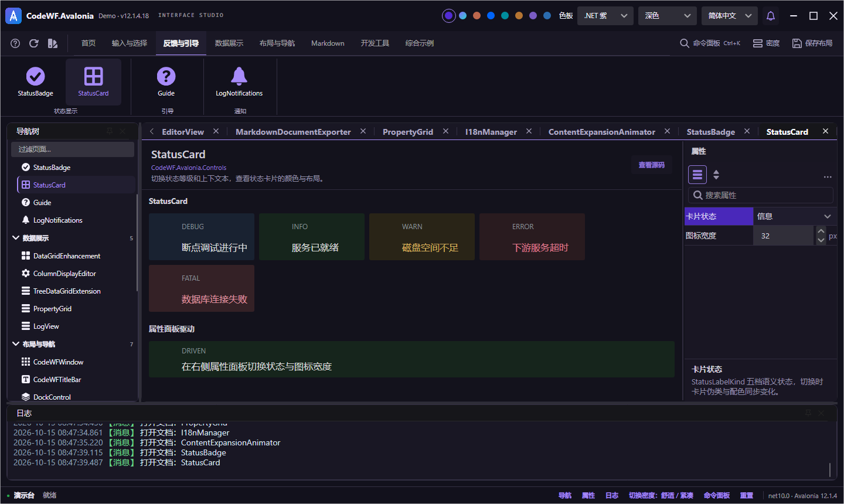Switch to the PropertyGrid document tab
The height and width of the screenshot is (504, 844).
(408, 132)
